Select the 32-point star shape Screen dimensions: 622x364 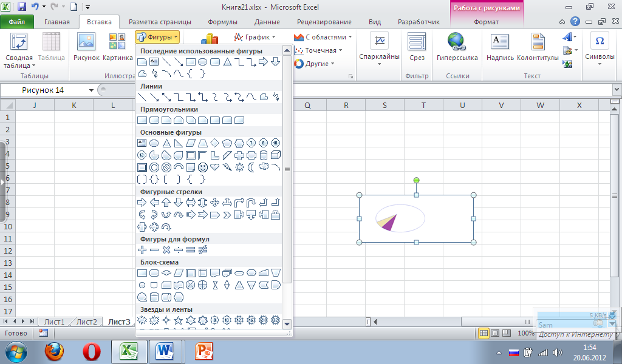[276, 320]
